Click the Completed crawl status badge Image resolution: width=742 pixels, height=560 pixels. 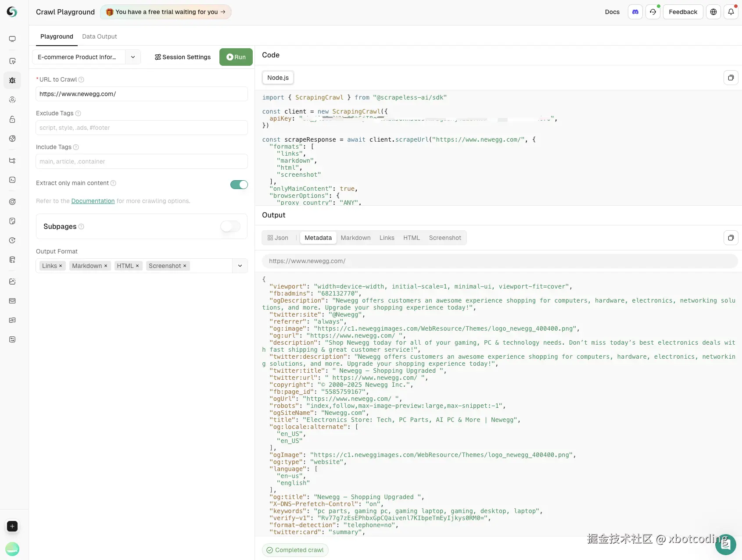click(x=295, y=550)
